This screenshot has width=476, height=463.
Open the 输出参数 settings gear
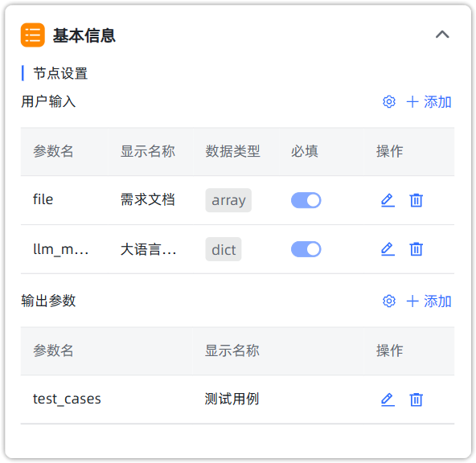point(389,301)
